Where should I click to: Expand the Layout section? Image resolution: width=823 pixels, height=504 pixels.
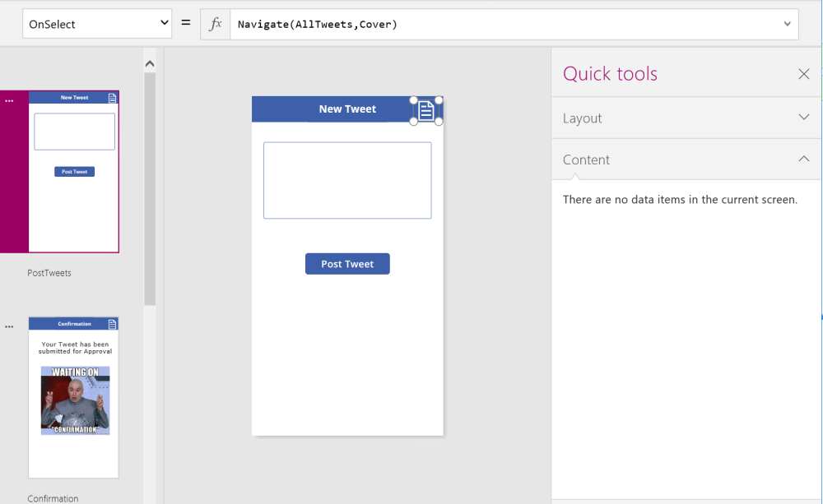804,118
